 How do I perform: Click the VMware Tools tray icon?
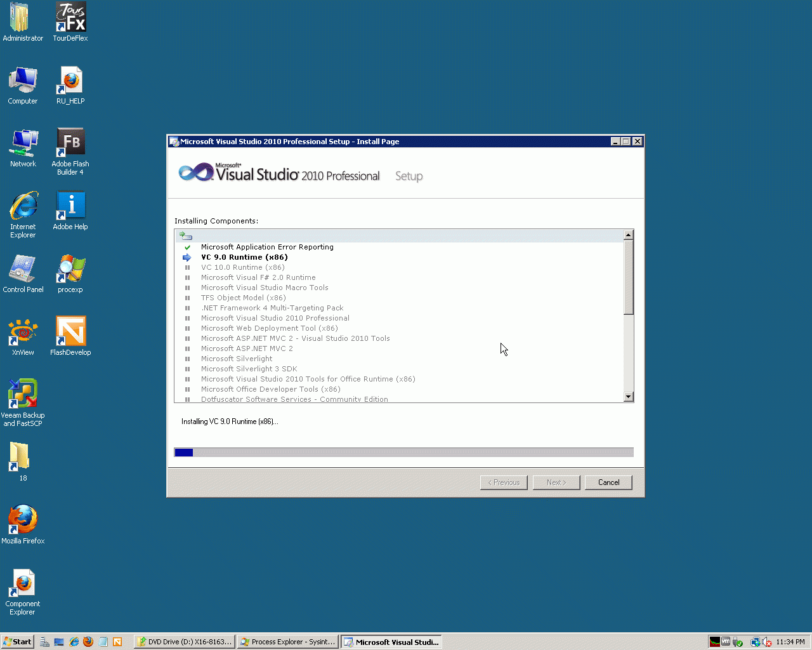click(726, 642)
